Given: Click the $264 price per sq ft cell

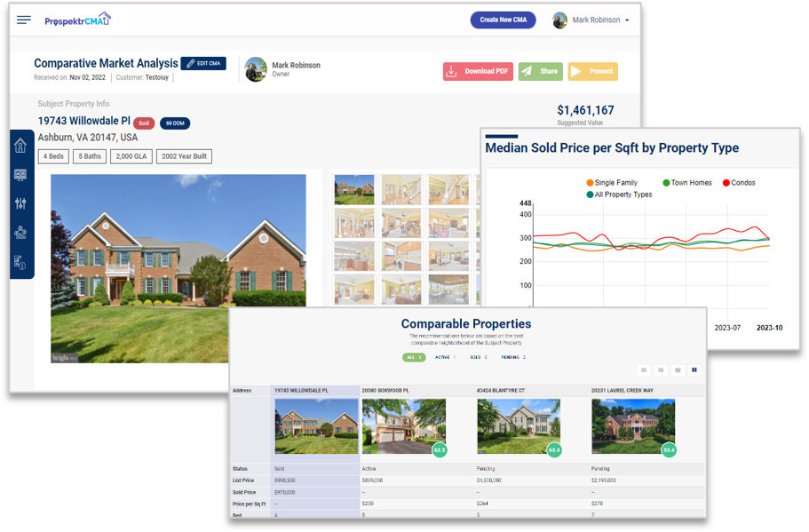Looking at the screenshot, I should (x=482, y=503).
